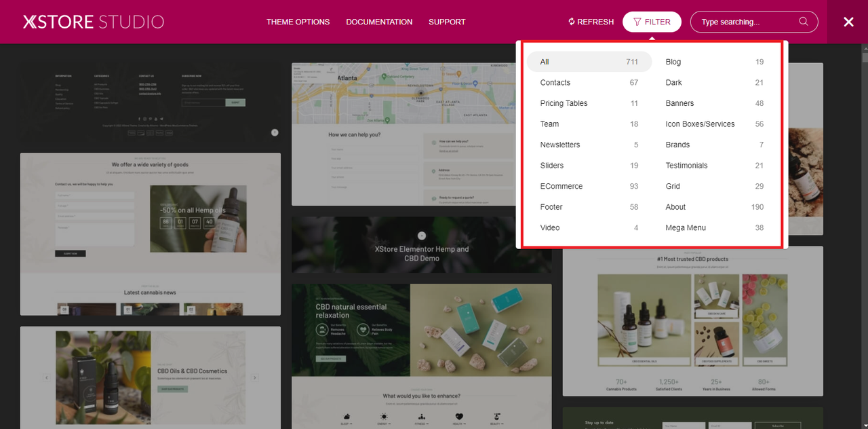Open the Atlanta map contact template
Screen dimensions: 868x429
click(x=404, y=134)
